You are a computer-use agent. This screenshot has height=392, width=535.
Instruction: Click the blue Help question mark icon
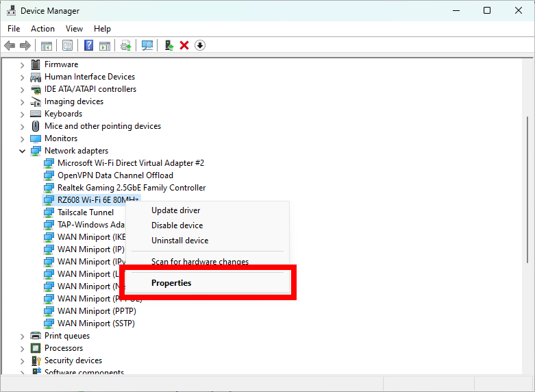tap(88, 45)
